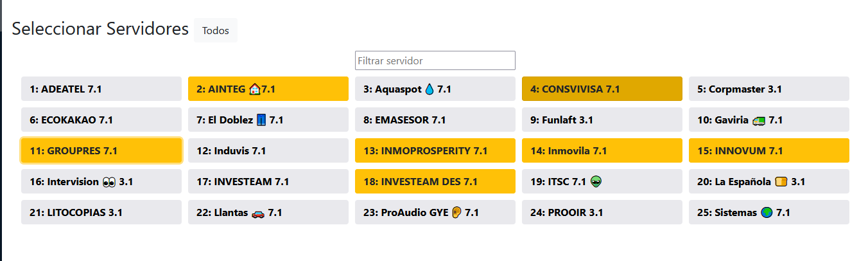Click the red car icon on Llantas
Screen dimensions: 868x261
(258, 213)
